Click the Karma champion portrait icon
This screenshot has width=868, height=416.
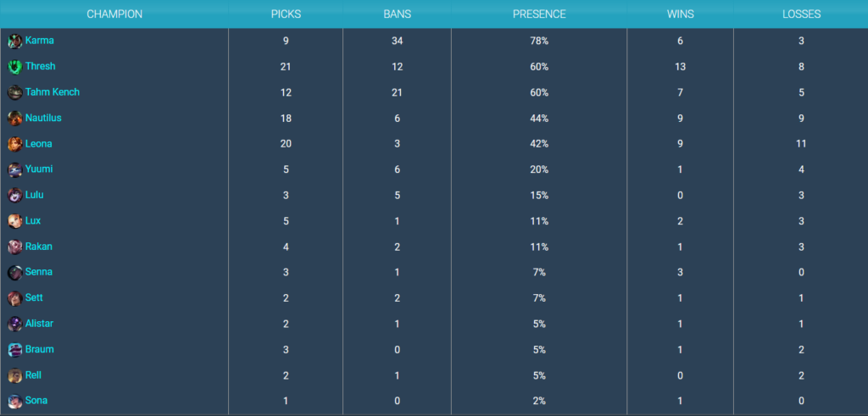pos(15,42)
